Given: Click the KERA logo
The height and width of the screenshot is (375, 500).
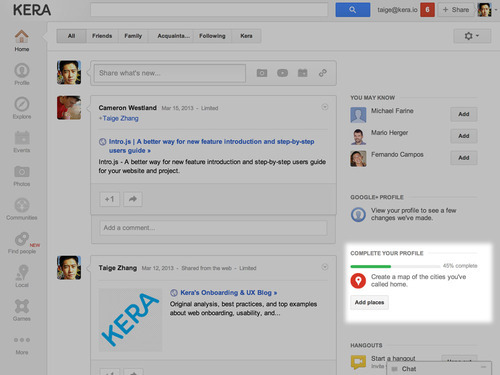Looking at the screenshot, I should coord(32,10).
